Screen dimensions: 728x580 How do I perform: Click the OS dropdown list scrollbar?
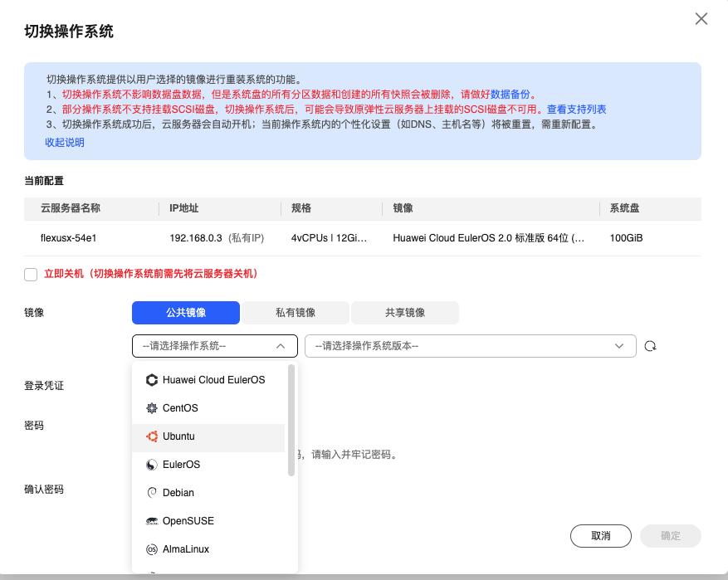(291, 420)
